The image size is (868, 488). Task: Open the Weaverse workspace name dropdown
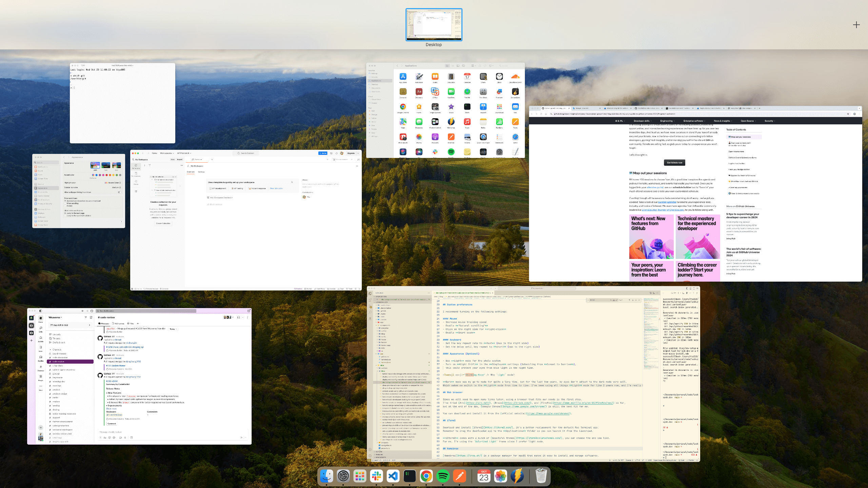pos(55,318)
